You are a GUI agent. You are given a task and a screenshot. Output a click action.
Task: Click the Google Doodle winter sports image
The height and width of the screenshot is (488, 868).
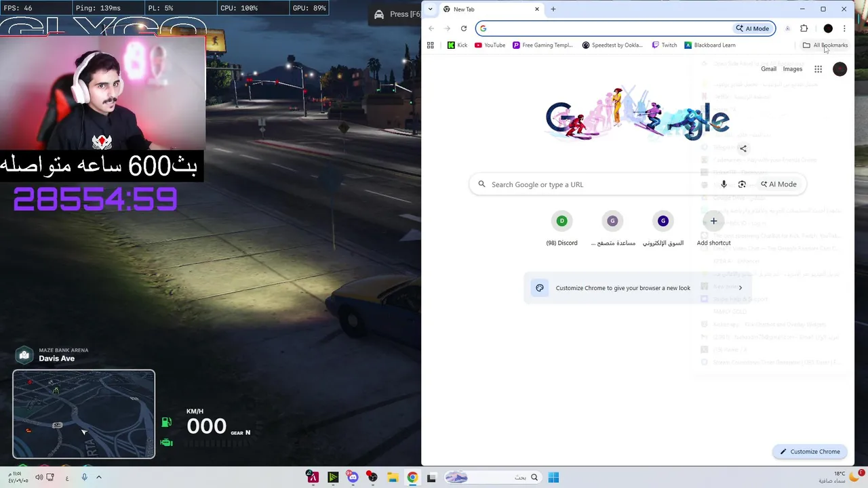click(637, 114)
